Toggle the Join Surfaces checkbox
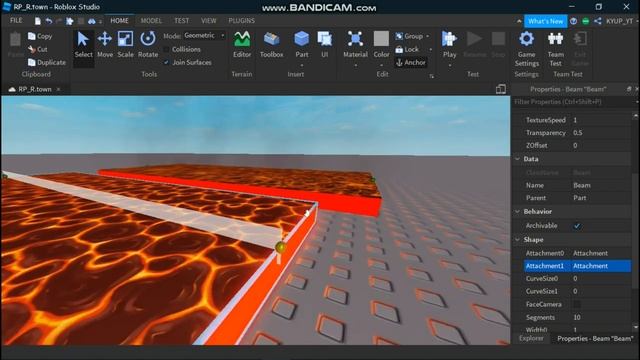640x360 pixels. tap(166, 62)
